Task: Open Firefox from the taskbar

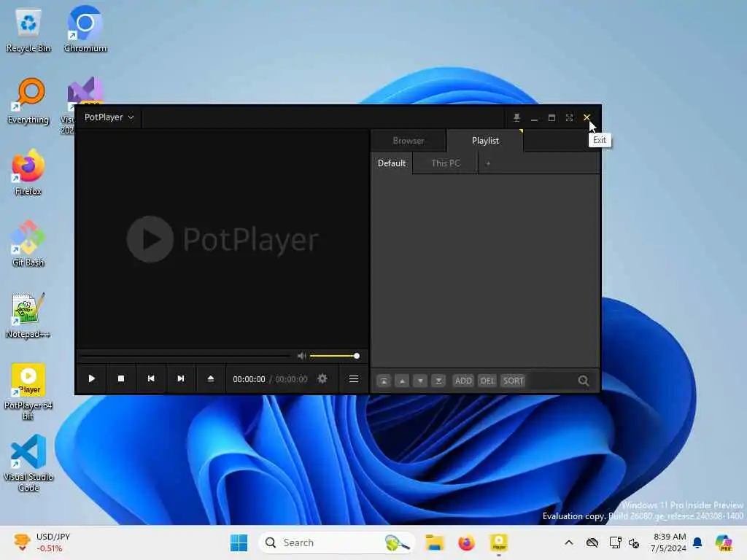Action: pos(466,542)
